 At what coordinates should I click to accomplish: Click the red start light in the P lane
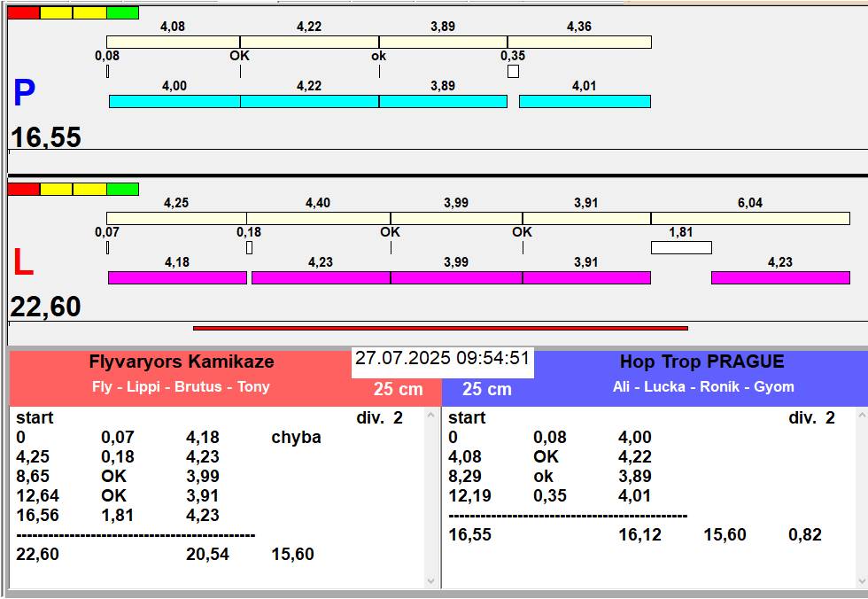24,12
